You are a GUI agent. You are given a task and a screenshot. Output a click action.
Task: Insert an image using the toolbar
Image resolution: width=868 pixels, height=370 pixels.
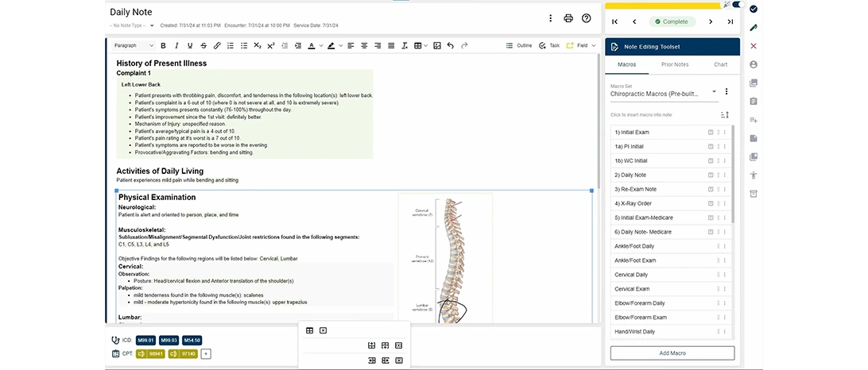[x=436, y=46]
